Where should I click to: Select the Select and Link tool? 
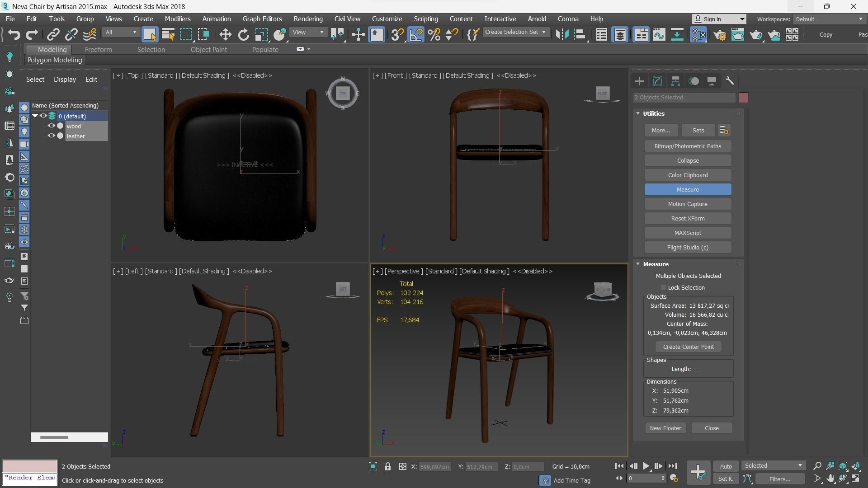53,34
